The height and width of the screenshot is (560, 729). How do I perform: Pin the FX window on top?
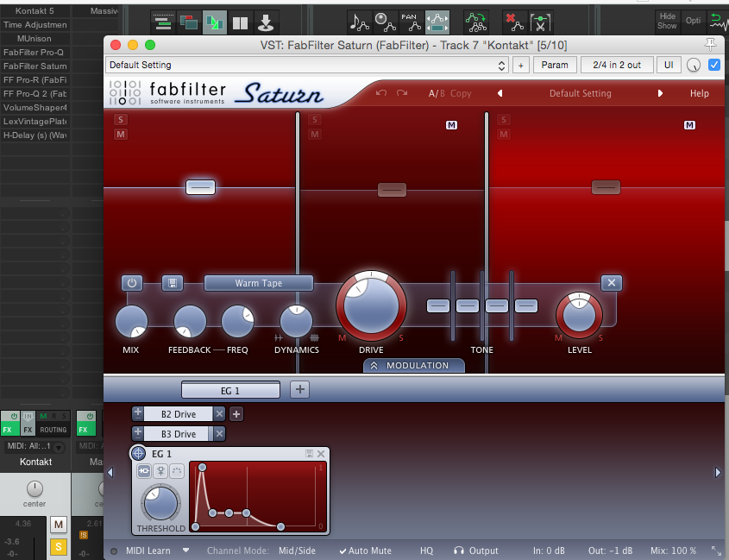pos(710,45)
